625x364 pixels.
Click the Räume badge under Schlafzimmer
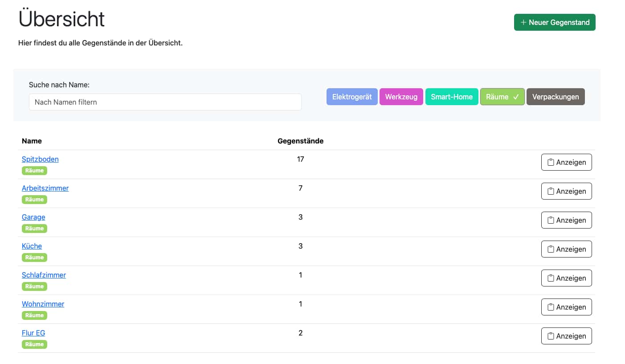click(34, 286)
